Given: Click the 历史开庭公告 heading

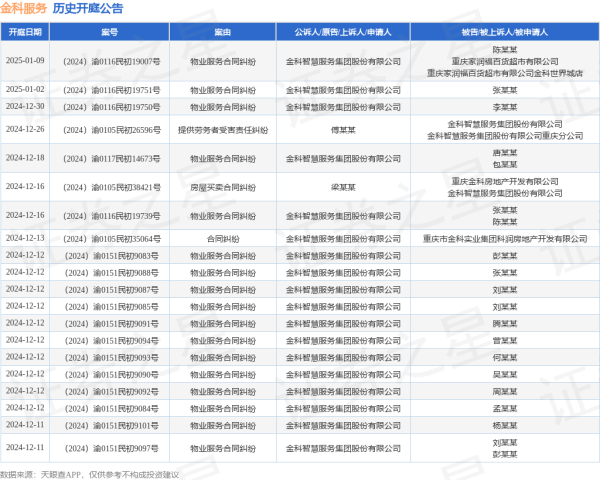Looking at the screenshot, I should point(88,8).
